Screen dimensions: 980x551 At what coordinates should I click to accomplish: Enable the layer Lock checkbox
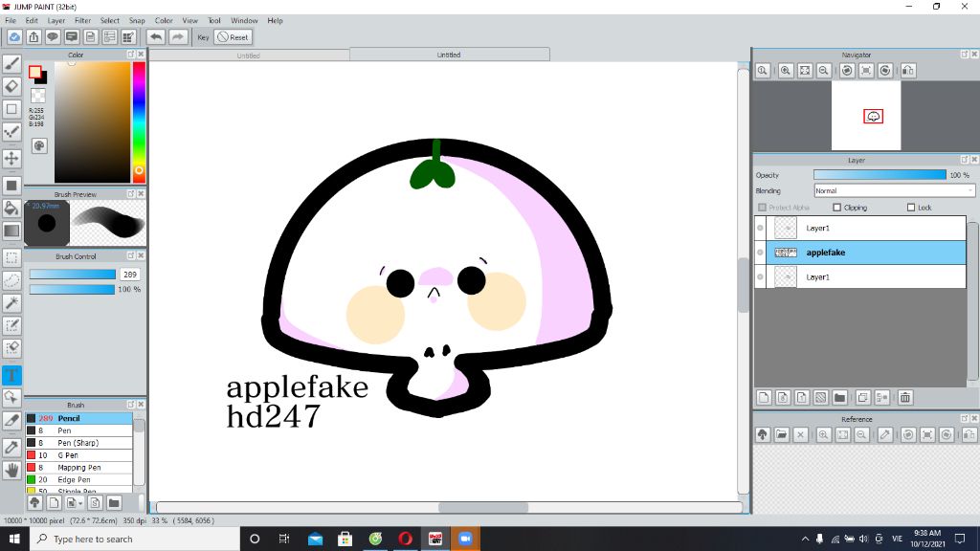(911, 208)
